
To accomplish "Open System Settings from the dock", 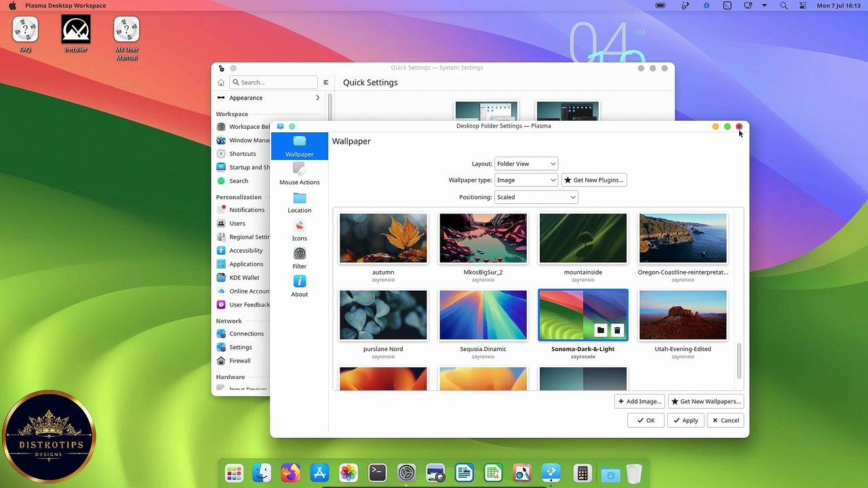I will pyautogui.click(x=406, y=473).
